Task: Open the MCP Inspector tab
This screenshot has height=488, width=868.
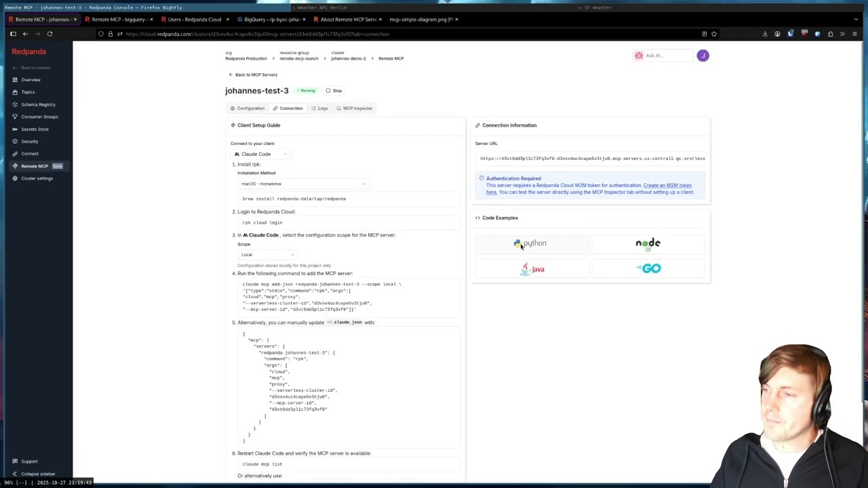Action: (355, 108)
